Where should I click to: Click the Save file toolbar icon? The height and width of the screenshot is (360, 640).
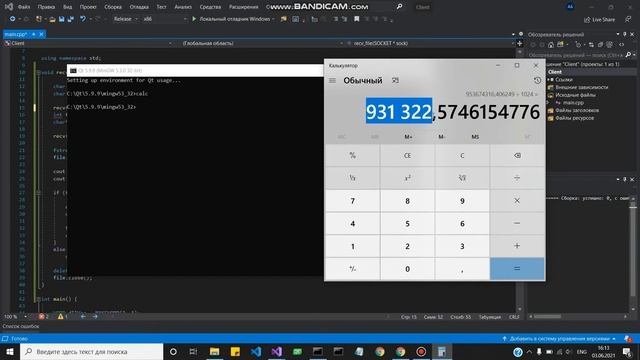[x=61, y=19]
